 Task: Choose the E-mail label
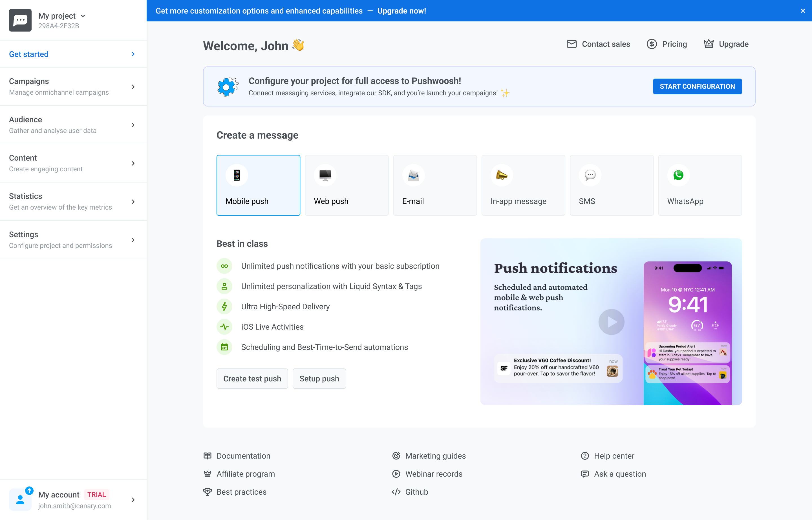click(x=413, y=201)
